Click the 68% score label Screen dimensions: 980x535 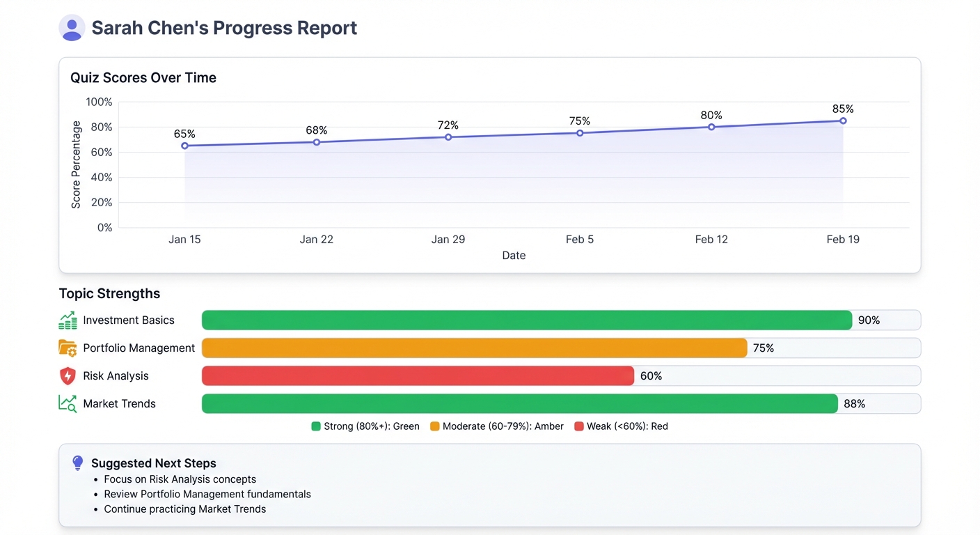(x=316, y=130)
